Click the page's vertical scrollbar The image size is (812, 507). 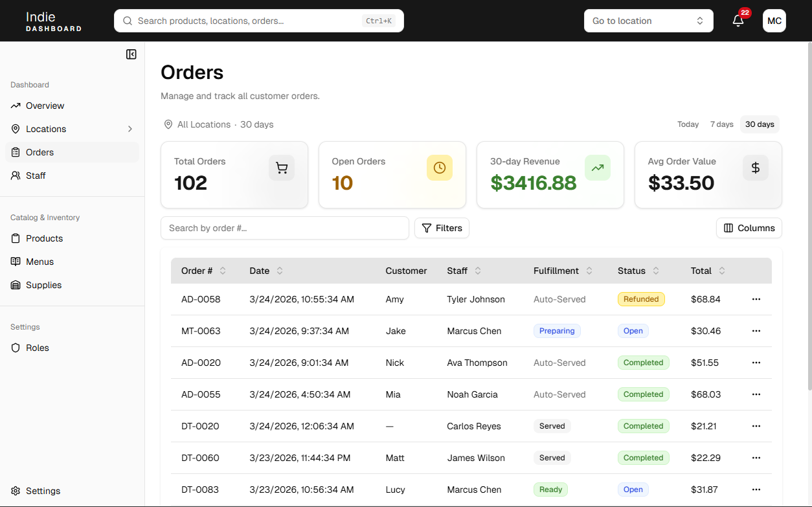pyautogui.click(x=808, y=214)
